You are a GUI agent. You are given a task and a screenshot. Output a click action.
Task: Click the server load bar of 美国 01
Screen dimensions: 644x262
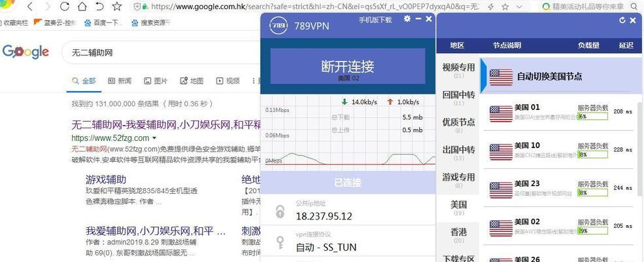click(x=592, y=117)
